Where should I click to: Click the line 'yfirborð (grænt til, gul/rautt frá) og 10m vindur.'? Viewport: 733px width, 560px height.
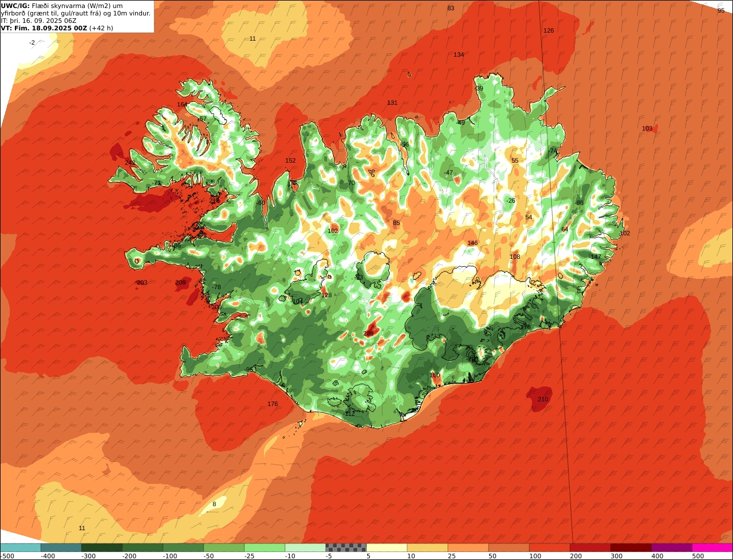pos(76,13)
